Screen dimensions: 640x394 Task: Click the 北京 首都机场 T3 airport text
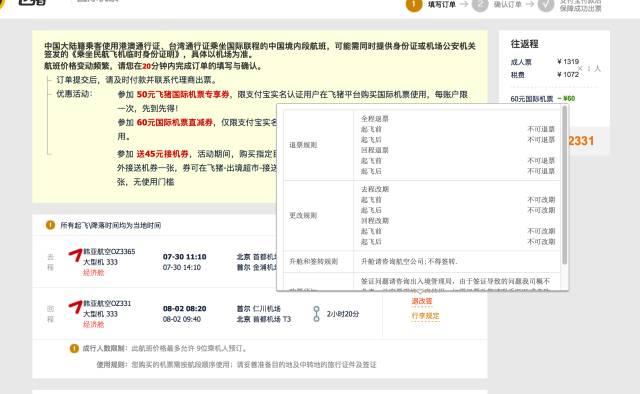coord(264,319)
